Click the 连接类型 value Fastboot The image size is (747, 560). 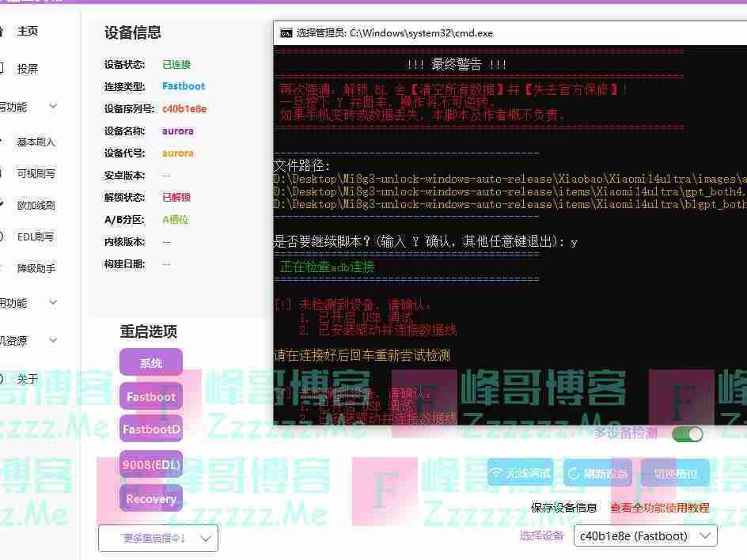(184, 86)
